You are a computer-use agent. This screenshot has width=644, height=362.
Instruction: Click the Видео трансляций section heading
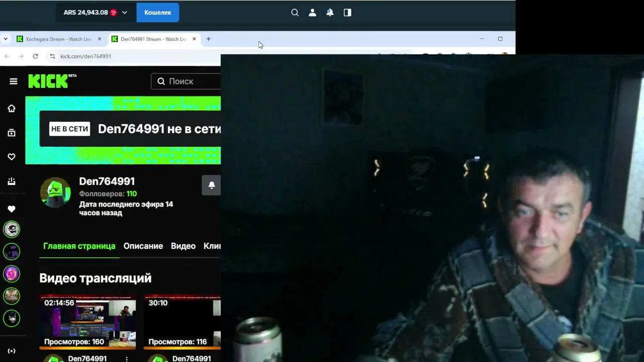click(95, 278)
